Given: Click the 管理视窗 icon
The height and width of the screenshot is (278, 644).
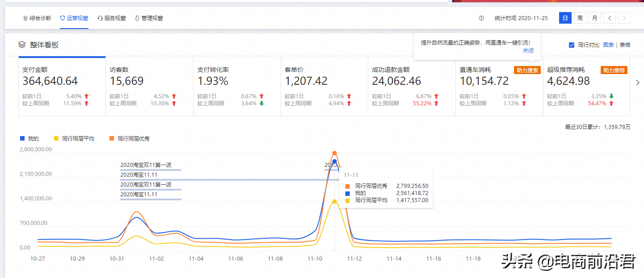Looking at the screenshot, I should (137, 18).
